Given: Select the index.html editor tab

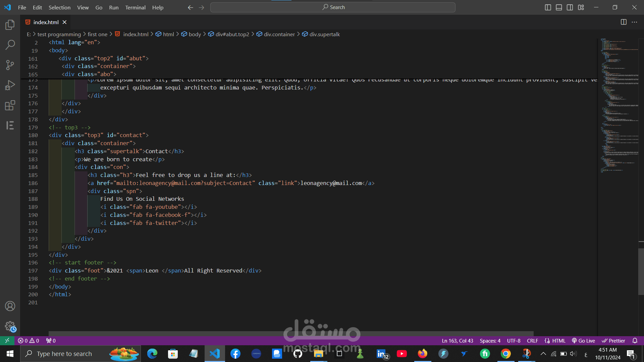Looking at the screenshot, I should click(x=46, y=22).
